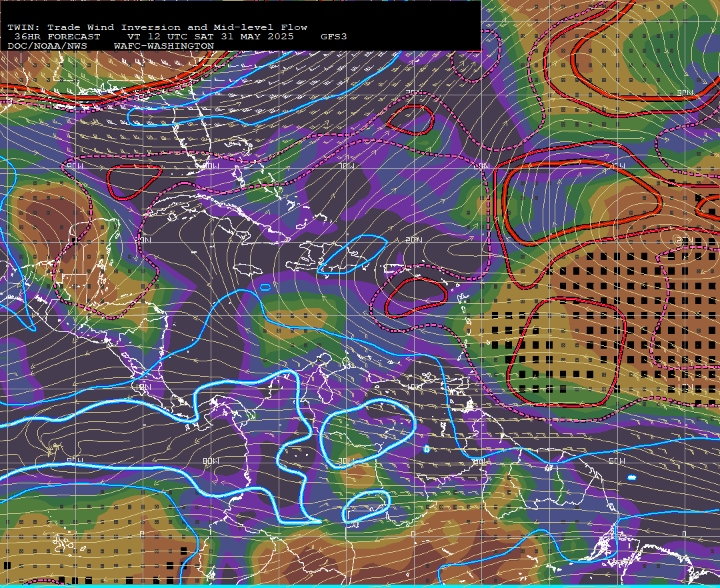Select the "DOC/NOAA/NWS" agency text
The image size is (720, 588).
point(47,46)
